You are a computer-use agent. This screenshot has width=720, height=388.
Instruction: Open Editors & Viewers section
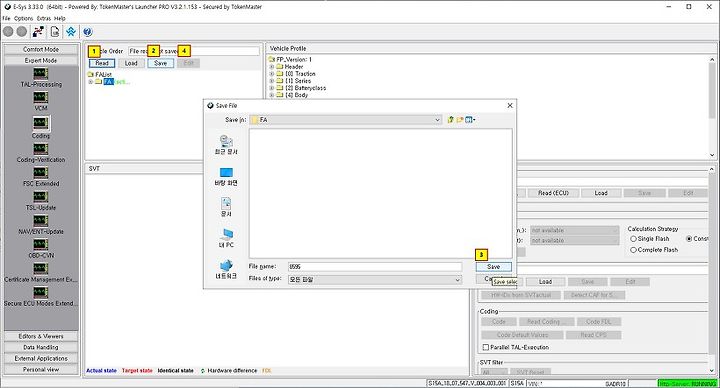(41, 336)
